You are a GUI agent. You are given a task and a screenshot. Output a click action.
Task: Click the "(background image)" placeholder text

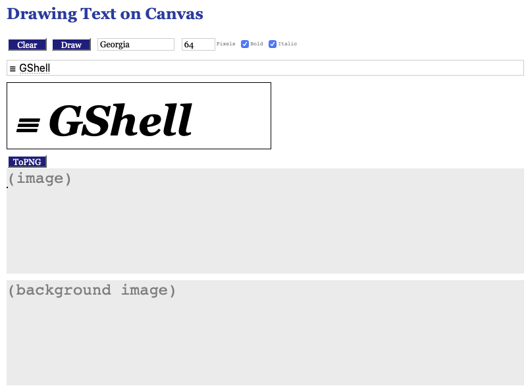click(92, 290)
